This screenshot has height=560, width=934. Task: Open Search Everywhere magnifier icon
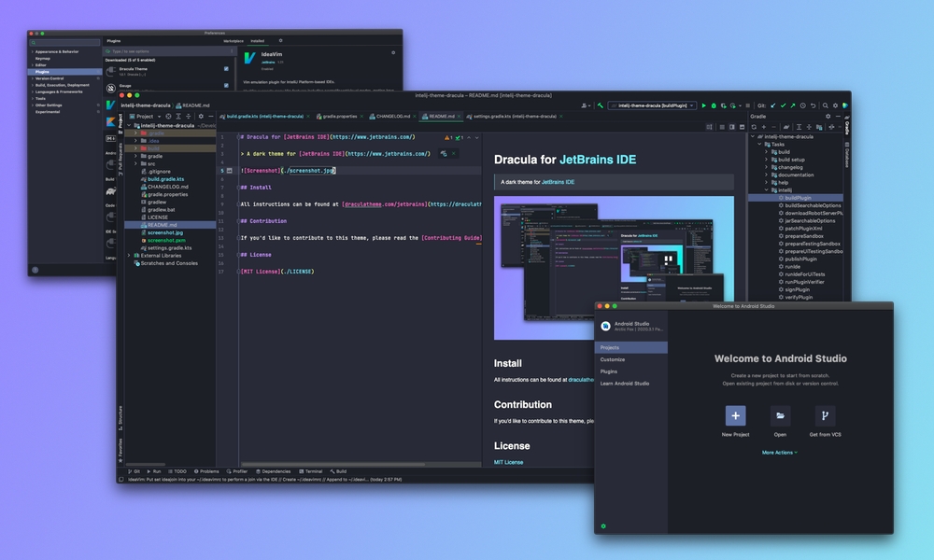[825, 105]
